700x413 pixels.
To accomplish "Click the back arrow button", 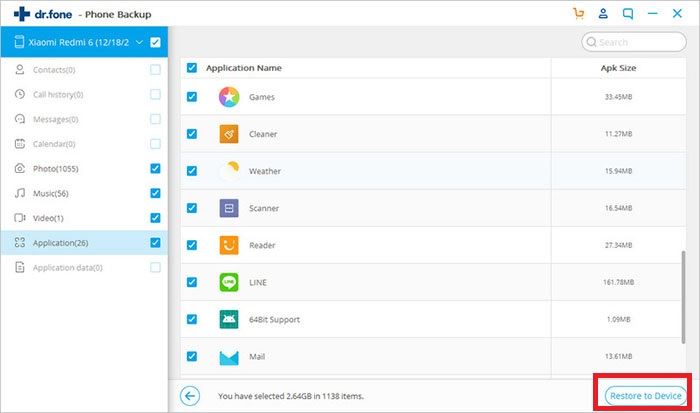I will (x=190, y=396).
